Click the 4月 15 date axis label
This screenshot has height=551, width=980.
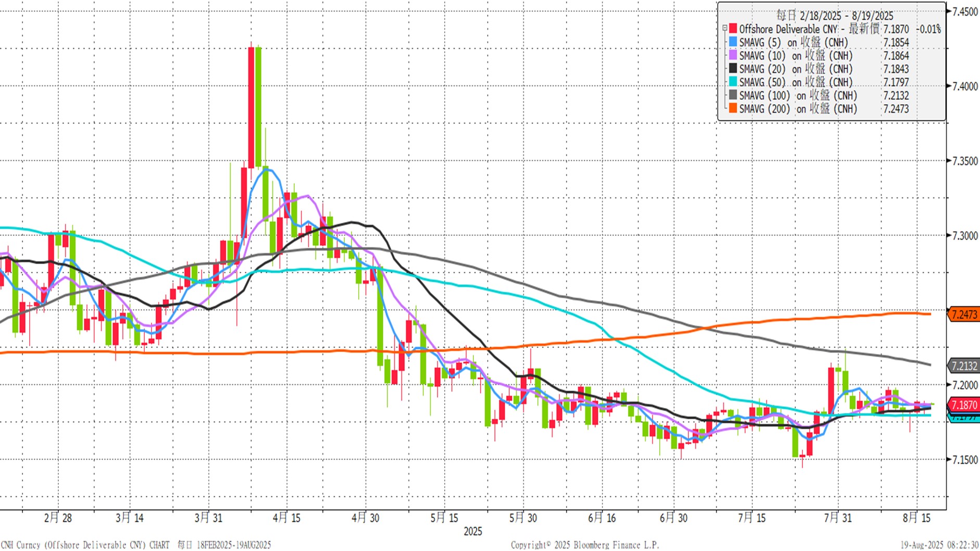tap(287, 518)
